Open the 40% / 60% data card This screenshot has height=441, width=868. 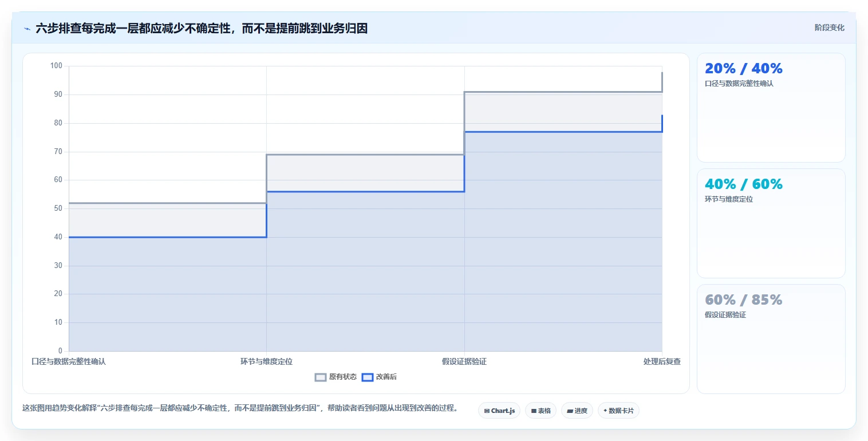click(771, 223)
